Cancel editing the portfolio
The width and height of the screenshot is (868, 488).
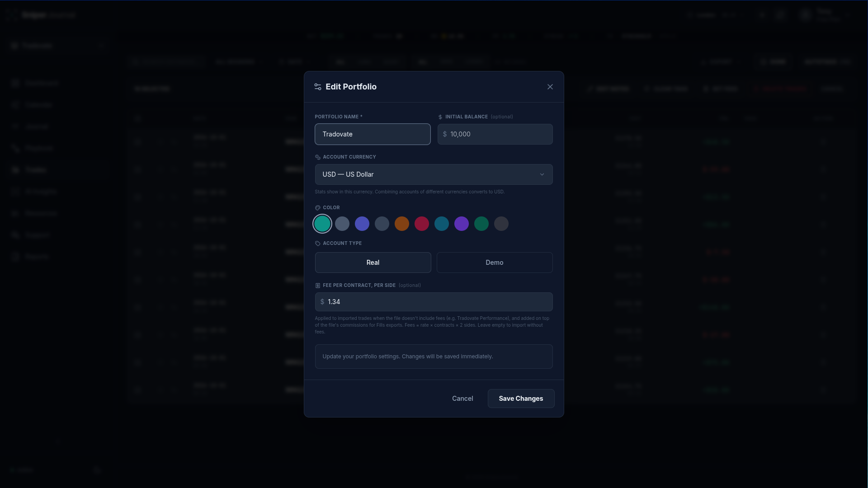pyautogui.click(x=462, y=399)
